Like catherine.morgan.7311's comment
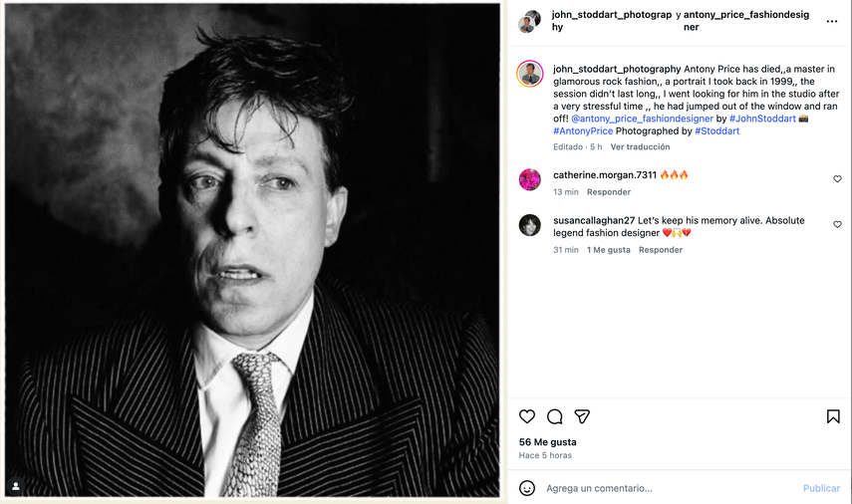 tap(837, 179)
